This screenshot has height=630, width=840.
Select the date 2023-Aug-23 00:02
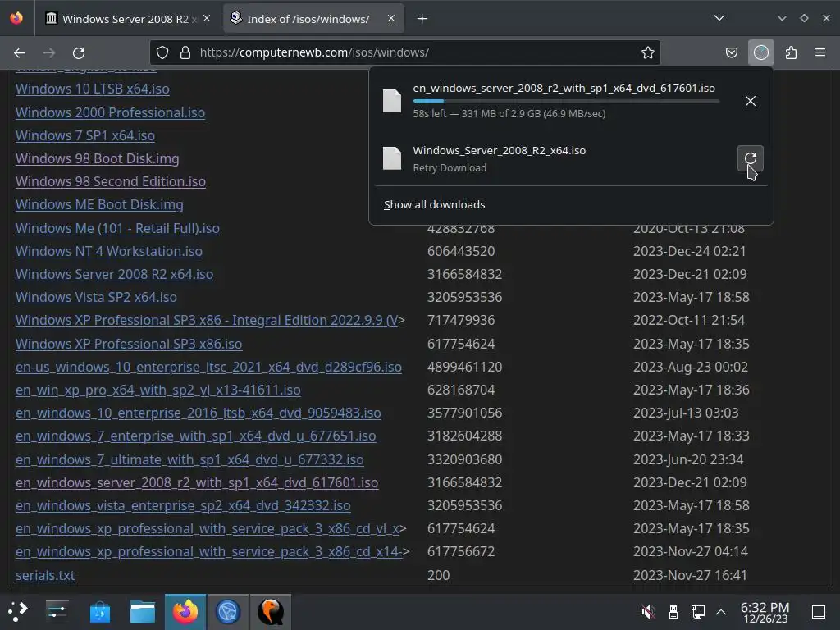pyautogui.click(x=690, y=367)
